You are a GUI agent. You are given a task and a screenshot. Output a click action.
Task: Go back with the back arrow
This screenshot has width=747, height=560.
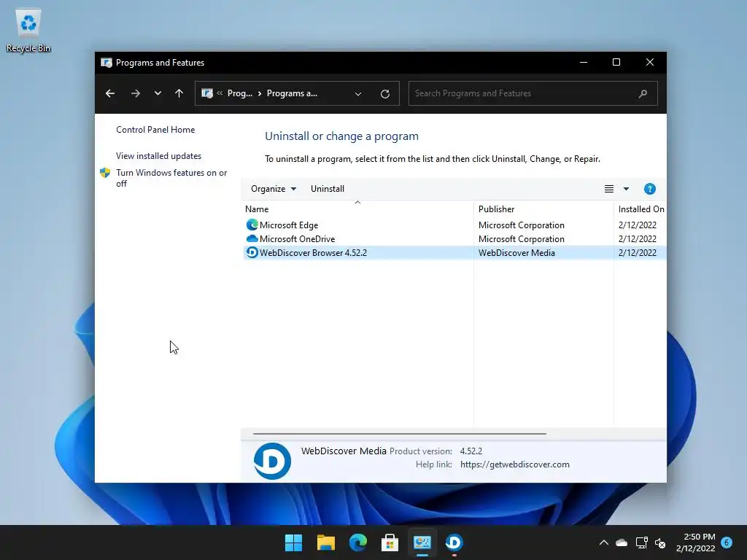(x=110, y=93)
